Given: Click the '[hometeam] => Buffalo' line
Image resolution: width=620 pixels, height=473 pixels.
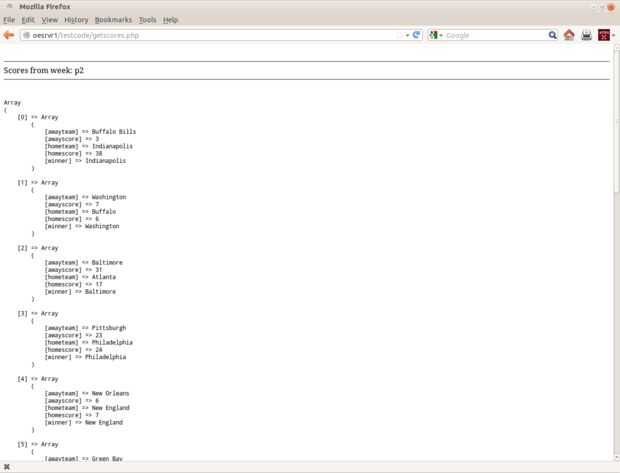Looking at the screenshot, I should (x=80, y=212).
